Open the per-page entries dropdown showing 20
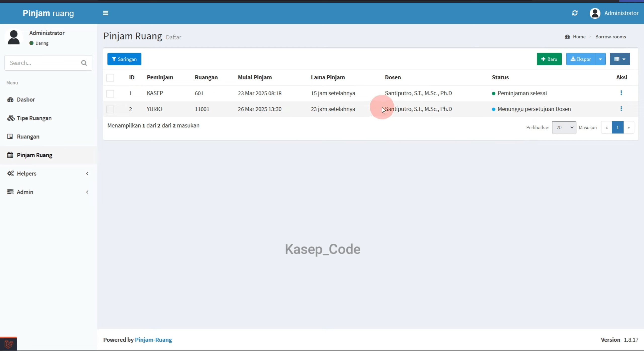 coord(564,127)
